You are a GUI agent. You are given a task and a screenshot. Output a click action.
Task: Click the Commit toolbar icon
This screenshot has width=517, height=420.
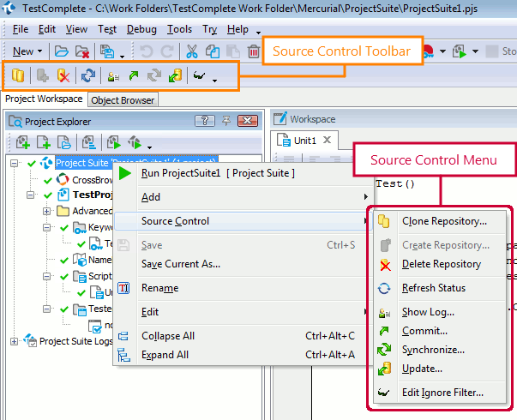(134, 75)
